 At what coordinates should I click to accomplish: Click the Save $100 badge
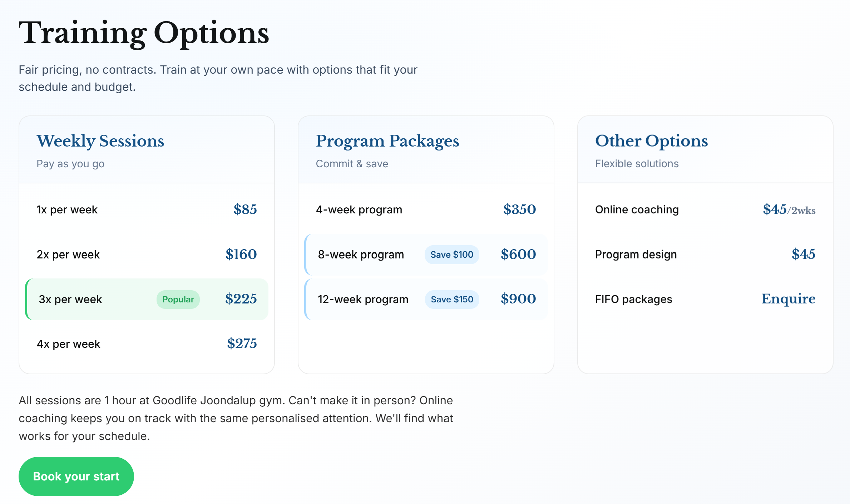(451, 255)
